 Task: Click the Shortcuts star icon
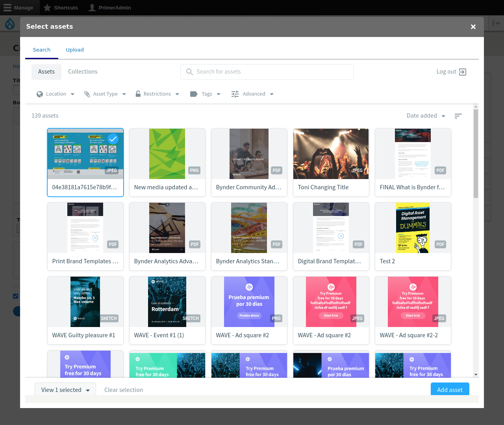coord(47,7)
